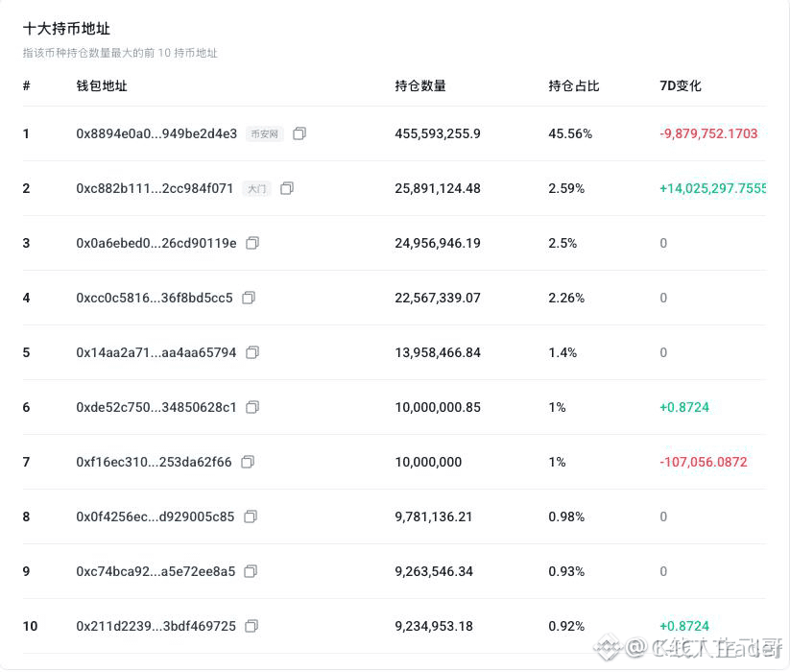Copy the 0xc74bca92...a5e72ee8a5 wallet address
This screenshot has height=672, width=790.
click(x=251, y=571)
